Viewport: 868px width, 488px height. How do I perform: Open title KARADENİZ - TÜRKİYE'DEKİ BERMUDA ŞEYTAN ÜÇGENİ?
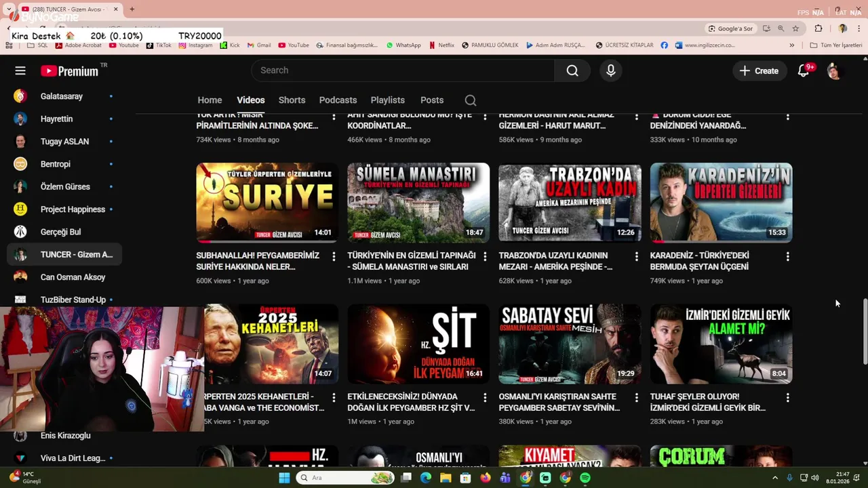700,261
